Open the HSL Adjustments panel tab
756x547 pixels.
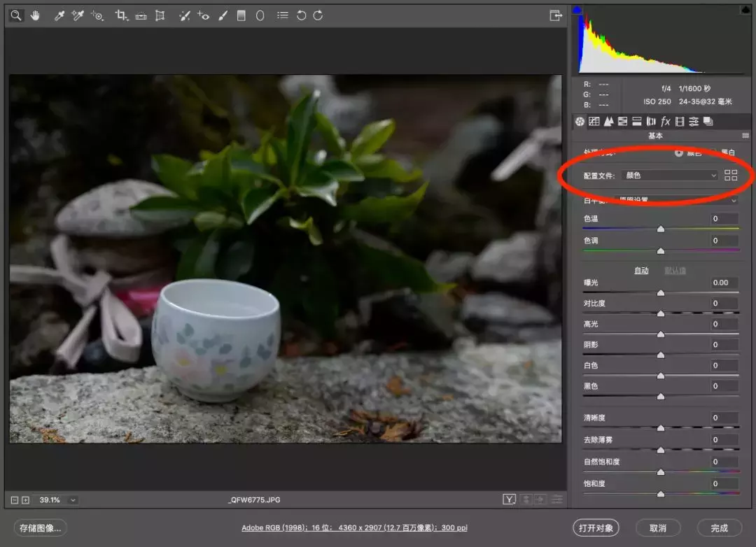[x=623, y=122]
